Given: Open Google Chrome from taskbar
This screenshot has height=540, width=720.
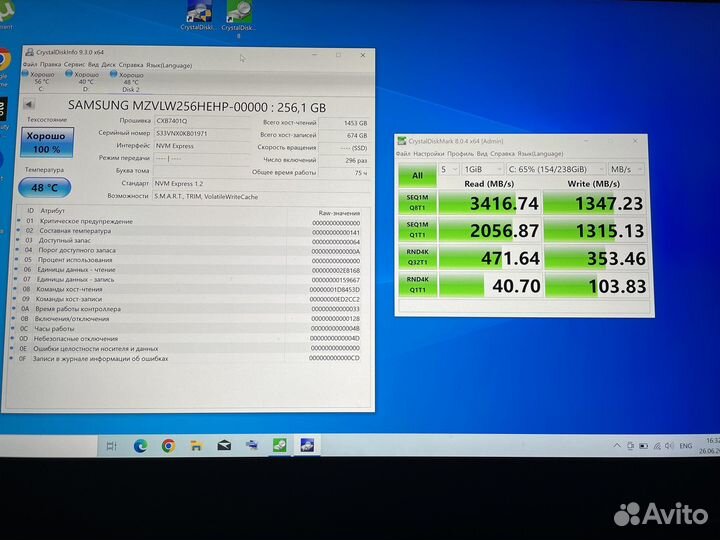Looking at the screenshot, I should tap(168, 445).
